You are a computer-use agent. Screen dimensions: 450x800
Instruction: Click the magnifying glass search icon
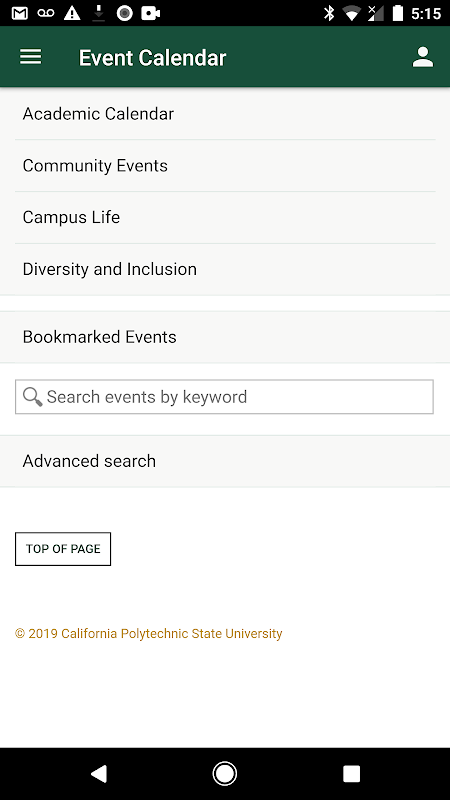33,397
